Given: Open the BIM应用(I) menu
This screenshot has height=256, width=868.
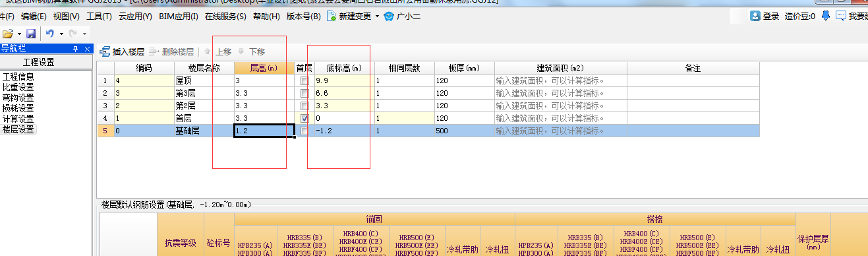Looking at the screenshot, I should (179, 16).
